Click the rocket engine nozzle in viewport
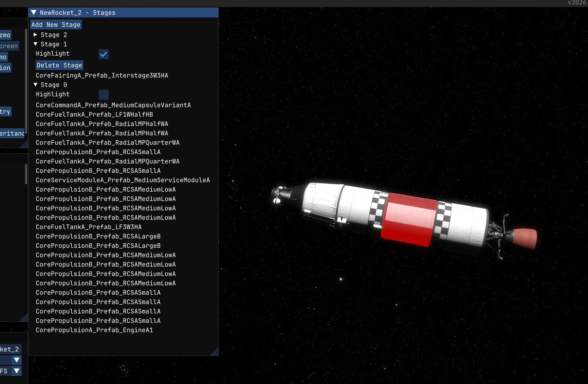Image resolution: width=588 pixels, height=384 pixels. point(525,238)
